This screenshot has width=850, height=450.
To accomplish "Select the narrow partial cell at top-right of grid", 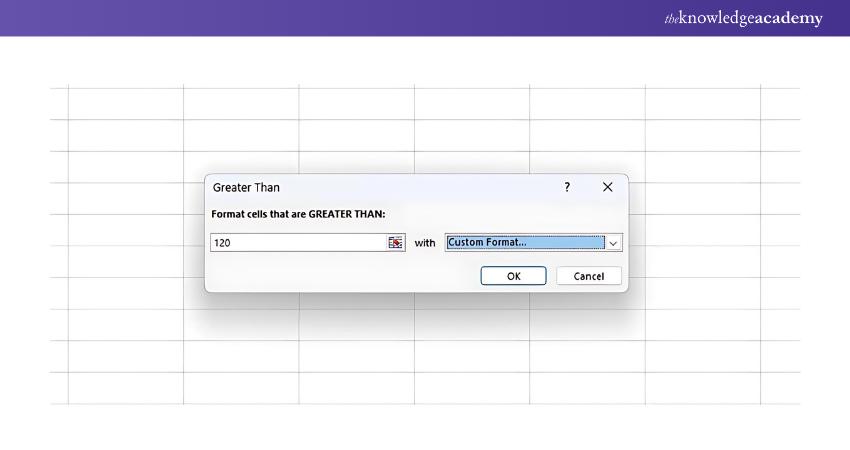I will click(780, 103).
